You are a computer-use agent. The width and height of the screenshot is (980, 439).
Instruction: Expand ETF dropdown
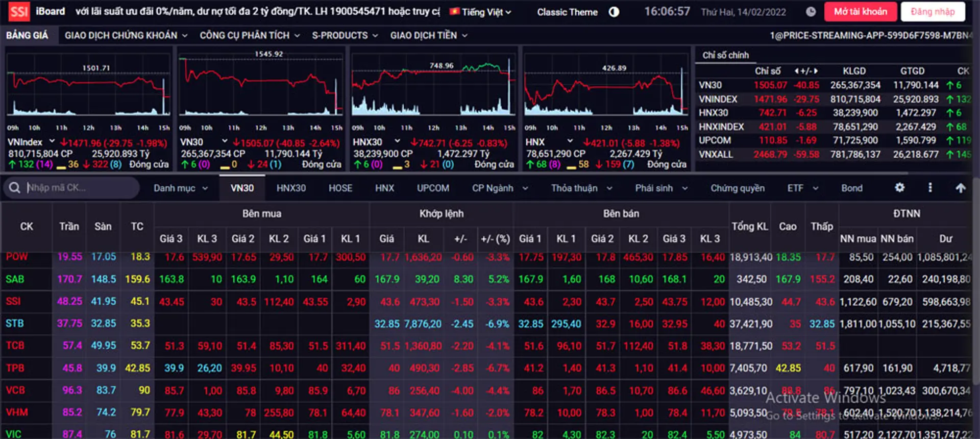(803, 188)
